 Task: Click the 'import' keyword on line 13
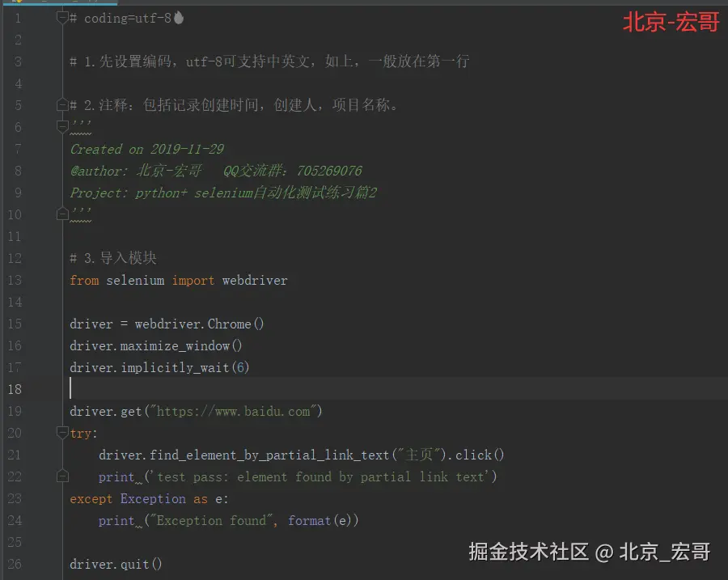coord(193,281)
